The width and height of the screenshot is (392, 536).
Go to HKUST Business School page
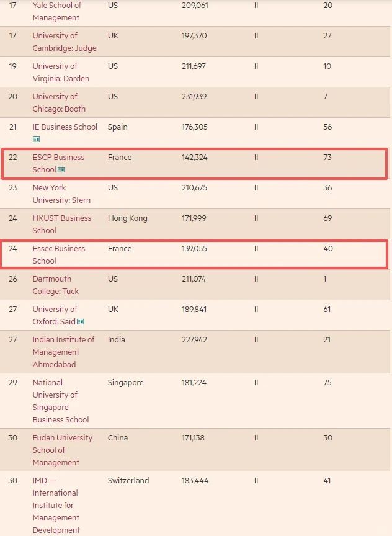tap(61, 224)
